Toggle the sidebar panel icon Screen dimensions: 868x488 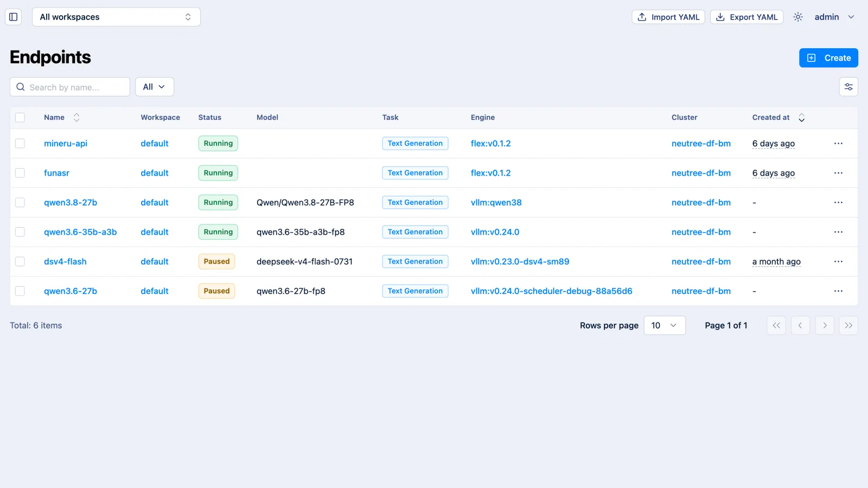14,17
